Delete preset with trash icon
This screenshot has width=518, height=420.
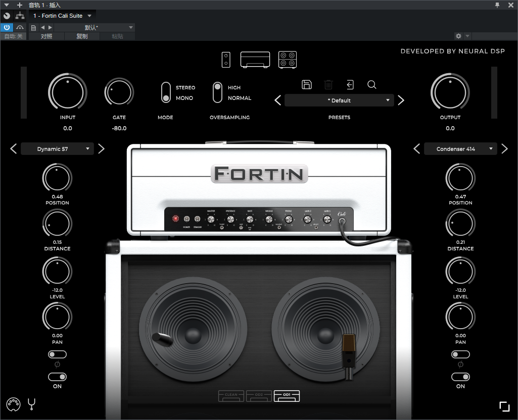click(x=328, y=85)
